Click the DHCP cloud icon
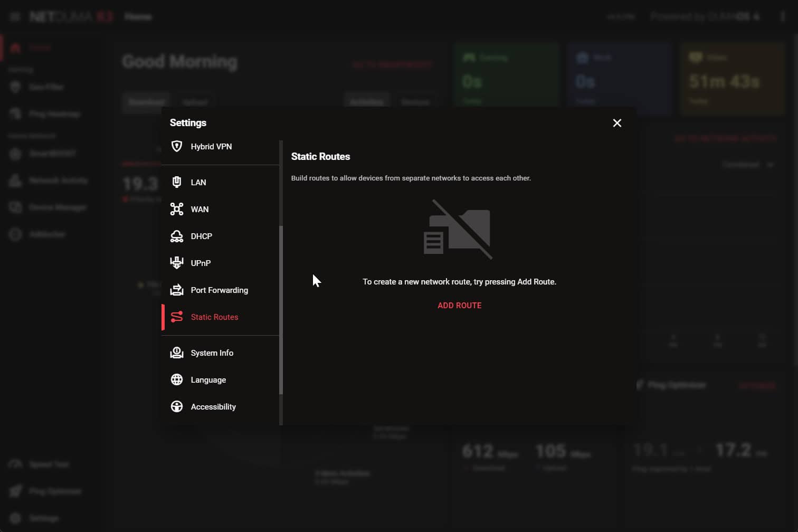This screenshot has width=798, height=532. coord(177,236)
